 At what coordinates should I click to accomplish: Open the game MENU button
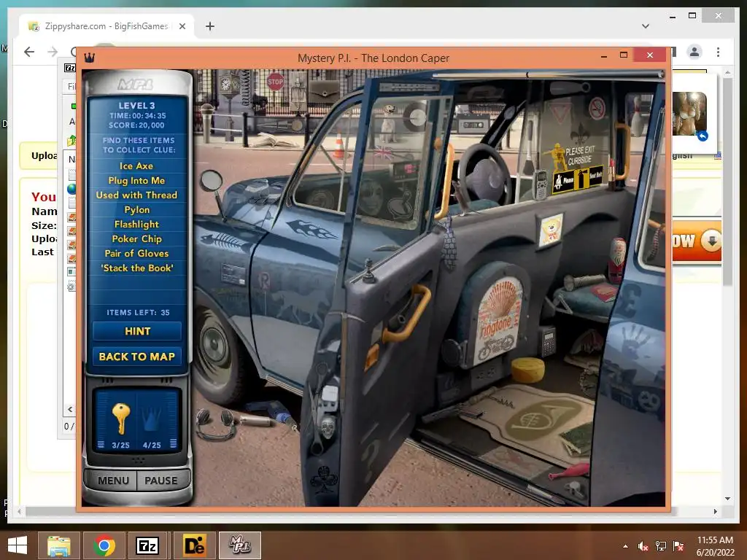pos(113,481)
